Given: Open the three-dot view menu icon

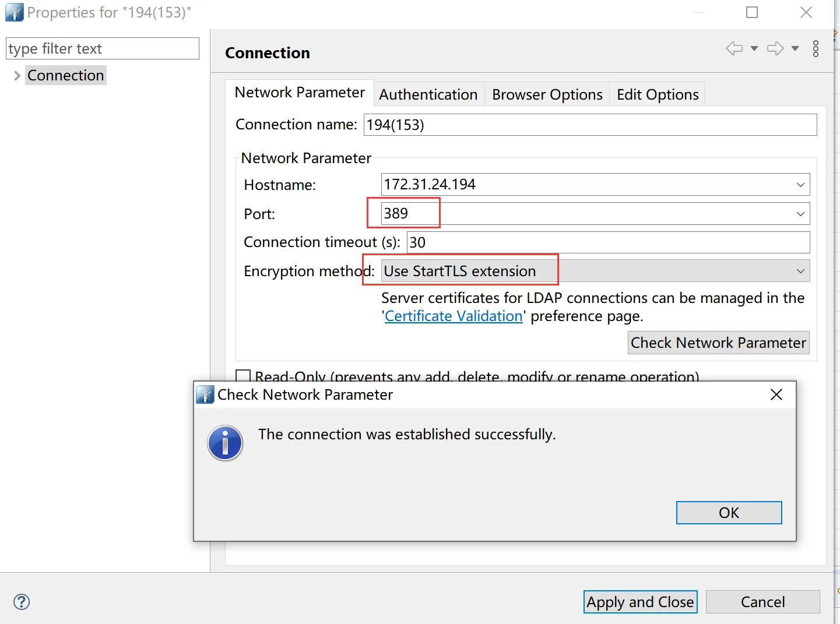Looking at the screenshot, I should pyautogui.click(x=816, y=48).
